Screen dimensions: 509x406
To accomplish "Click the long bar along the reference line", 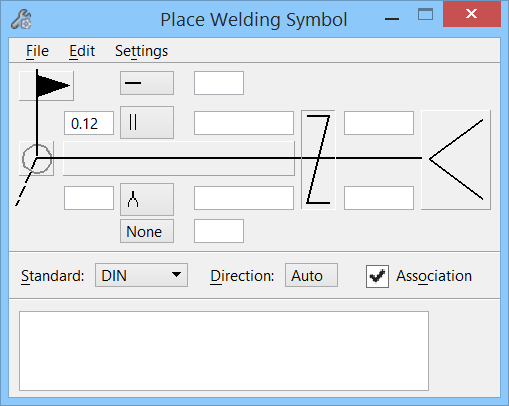I will 179,159.
